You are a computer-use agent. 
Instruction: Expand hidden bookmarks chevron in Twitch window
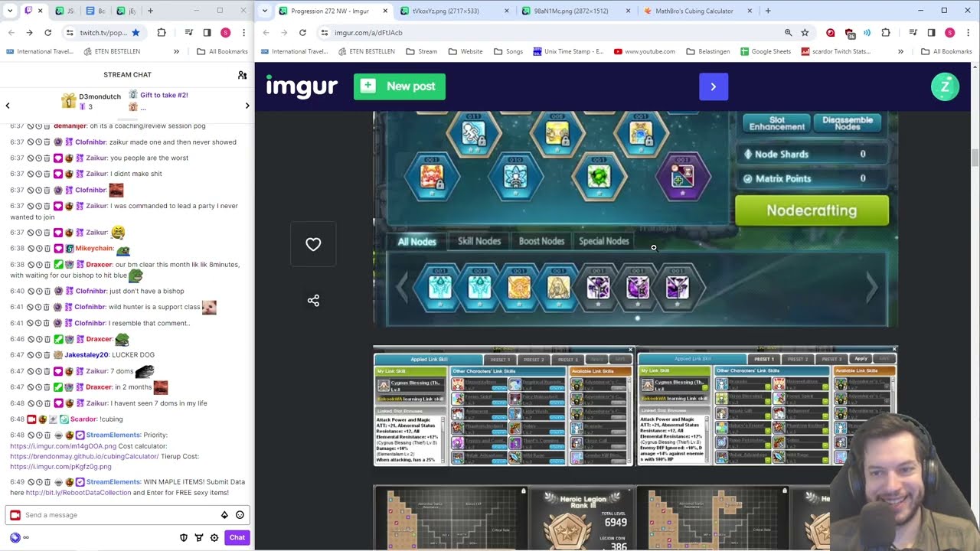pos(176,51)
